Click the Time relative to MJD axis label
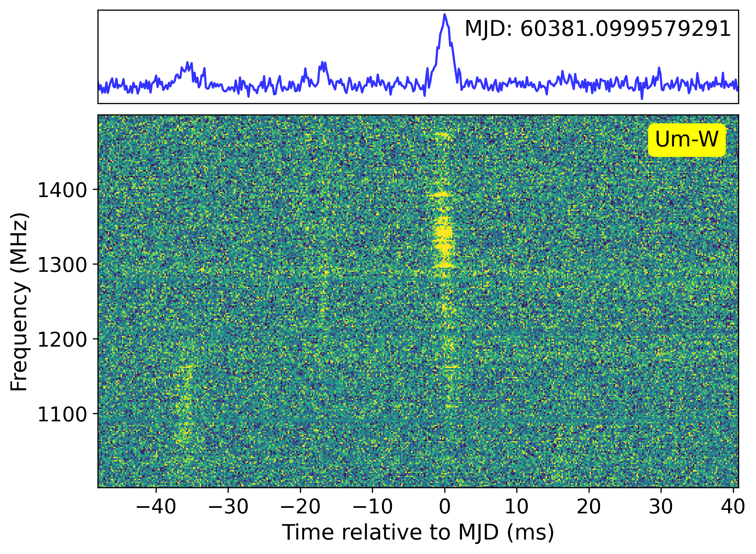This screenshot has height=554, width=756. (x=418, y=532)
